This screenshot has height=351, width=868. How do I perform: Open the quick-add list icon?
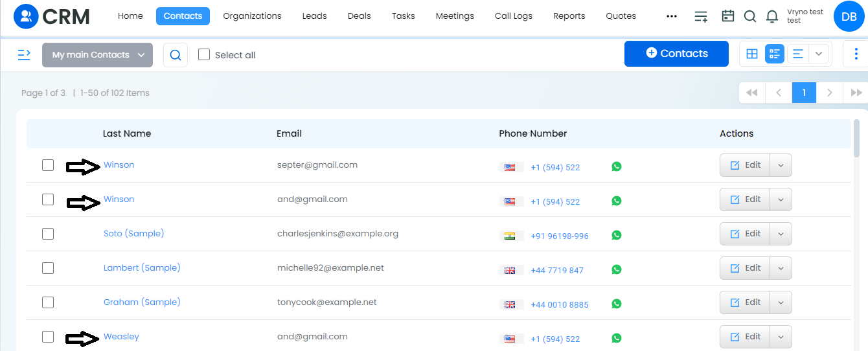[x=701, y=16]
